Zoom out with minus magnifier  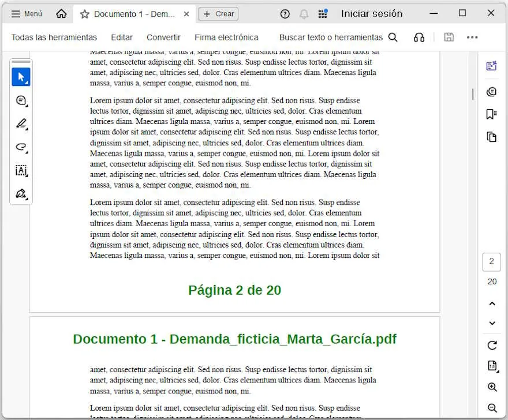click(492, 408)
